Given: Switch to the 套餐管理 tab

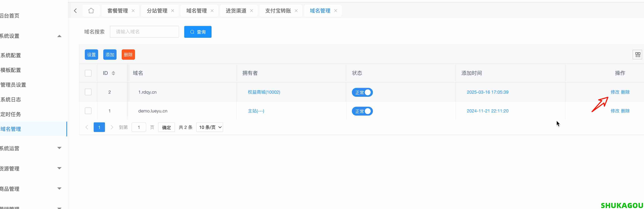Looking at the screenshot, I should tap(117, 11).
